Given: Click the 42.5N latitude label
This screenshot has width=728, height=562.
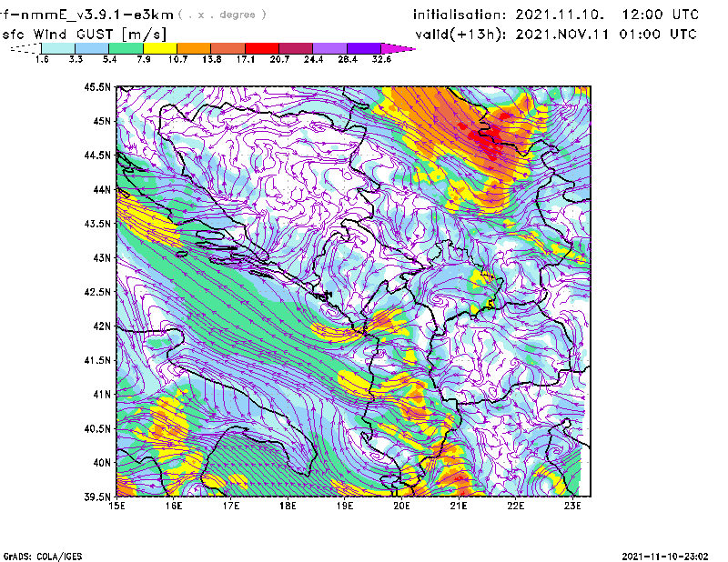Looking at the screenshot, I should [97, 292].
